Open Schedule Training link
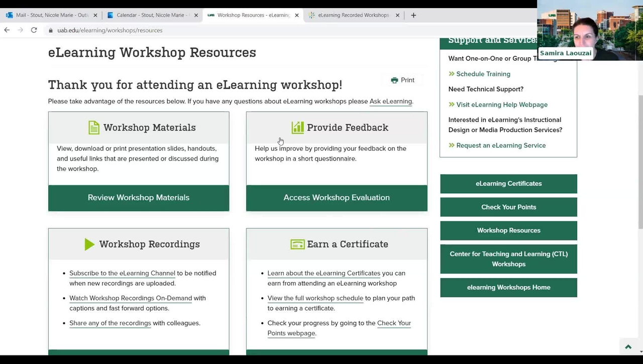 pos(483,74)
